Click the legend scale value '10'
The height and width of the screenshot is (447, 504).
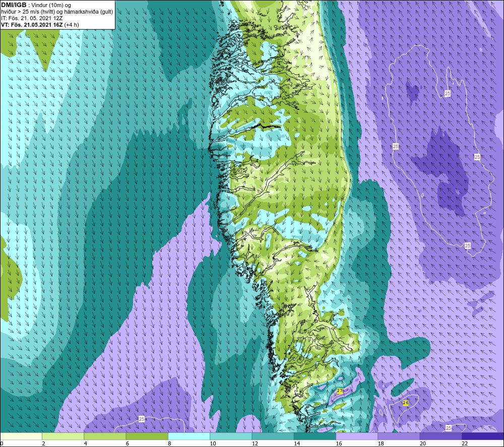click(213, 443)
